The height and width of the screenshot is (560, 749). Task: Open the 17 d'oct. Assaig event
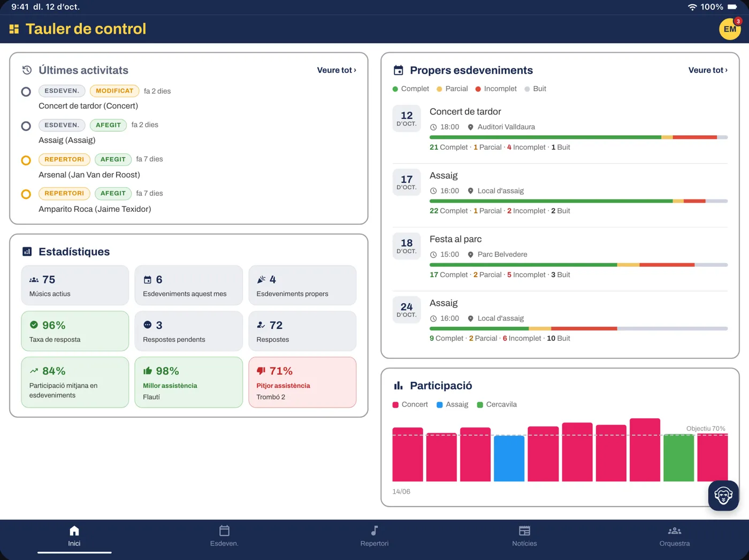coord(560,193)
